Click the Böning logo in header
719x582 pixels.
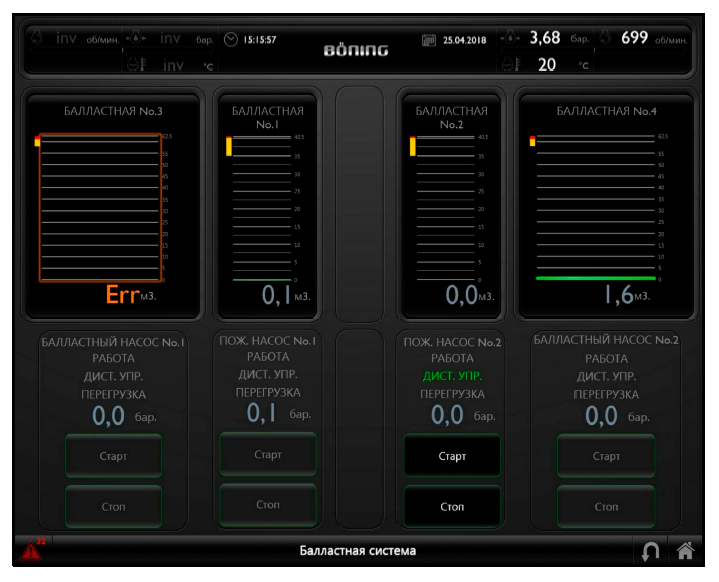(x=356, y=50)
